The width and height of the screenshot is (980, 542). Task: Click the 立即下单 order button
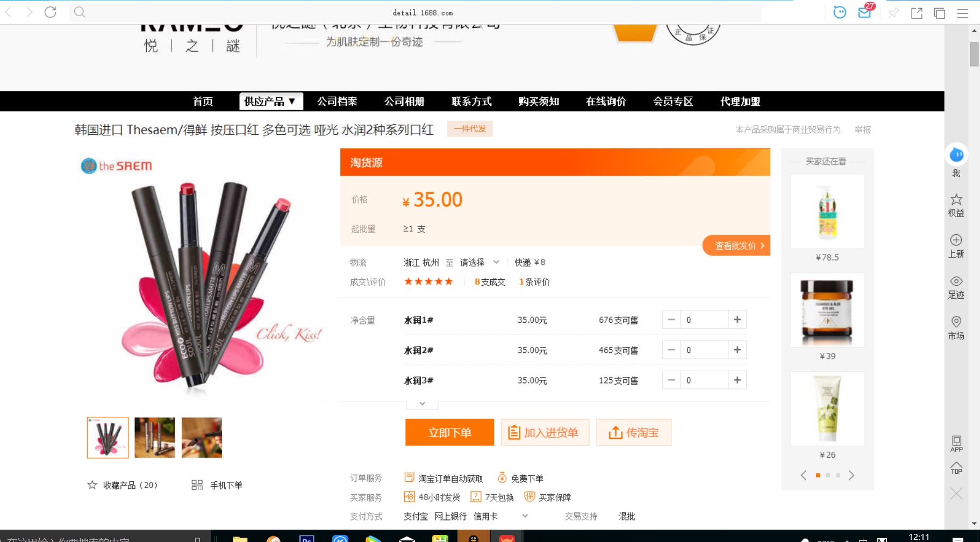tap(449, 432)
